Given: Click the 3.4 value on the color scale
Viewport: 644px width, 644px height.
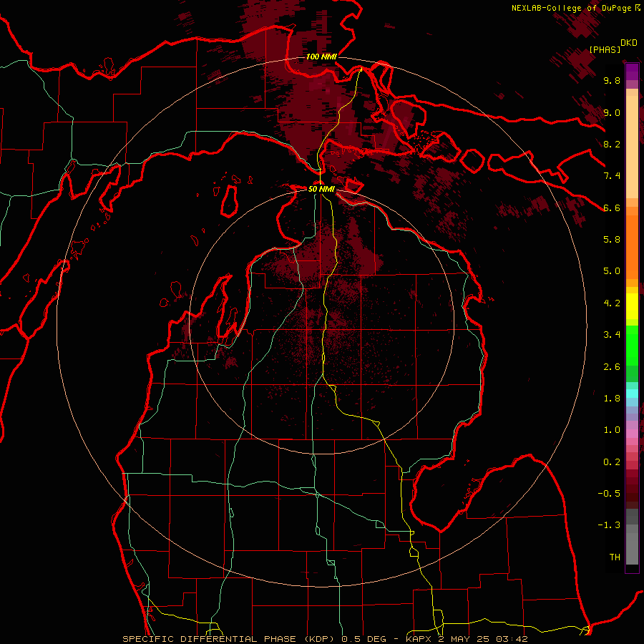Looking at the screenshot, I should 612,335.
